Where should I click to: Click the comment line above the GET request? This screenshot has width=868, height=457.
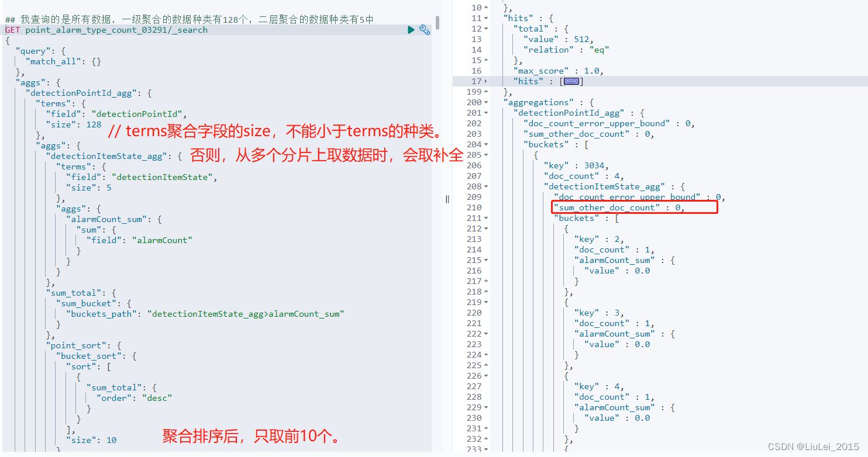pos(190,19)
